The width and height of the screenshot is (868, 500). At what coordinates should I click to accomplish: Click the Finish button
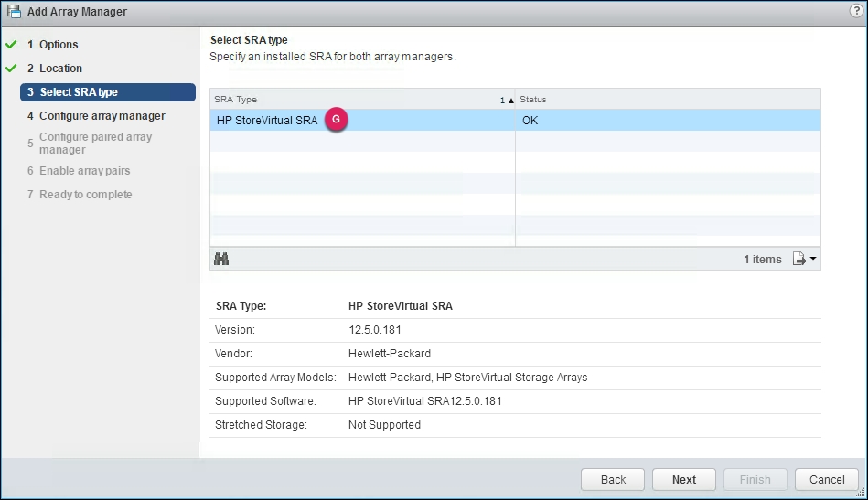(x=755, y=480)
